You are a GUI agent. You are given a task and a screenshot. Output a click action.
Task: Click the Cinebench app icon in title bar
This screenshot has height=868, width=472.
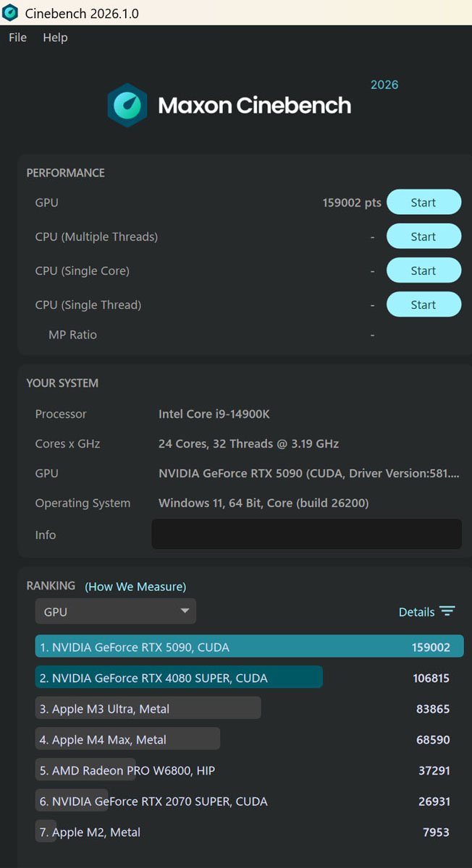10,13
